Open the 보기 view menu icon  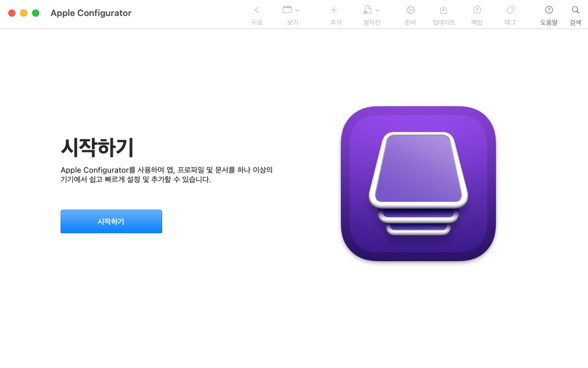tap(287, 9)
